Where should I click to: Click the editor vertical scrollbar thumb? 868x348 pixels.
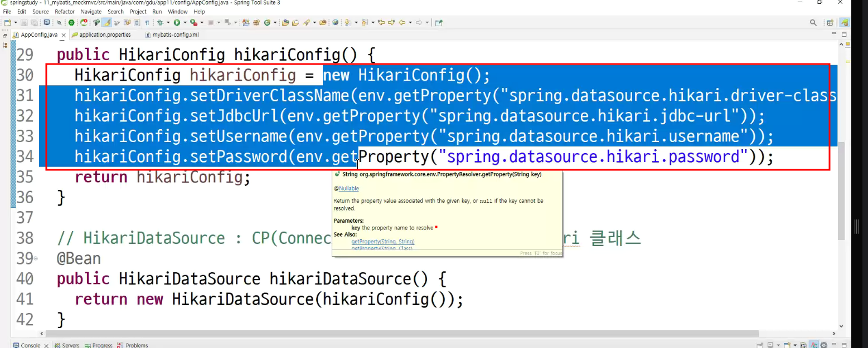[841, 190]
